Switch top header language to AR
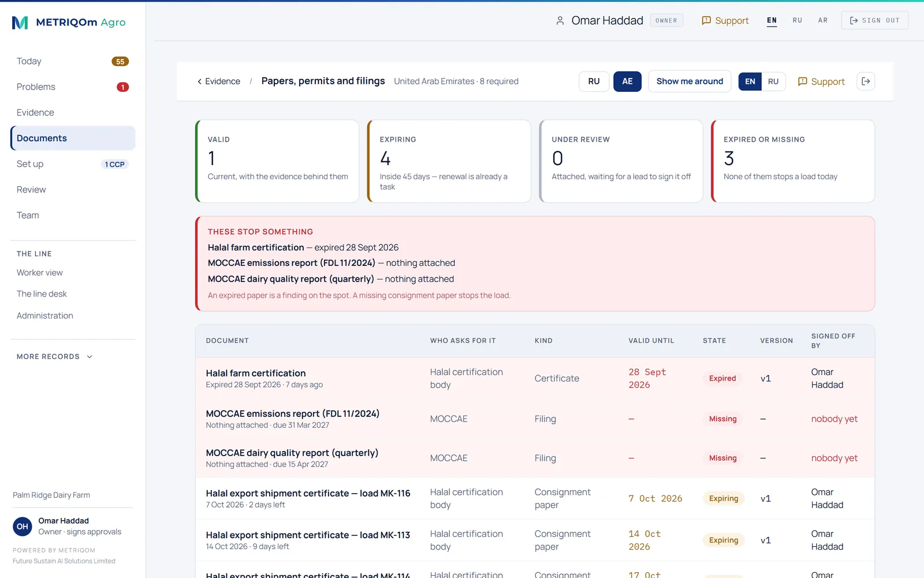 [823, 21]
